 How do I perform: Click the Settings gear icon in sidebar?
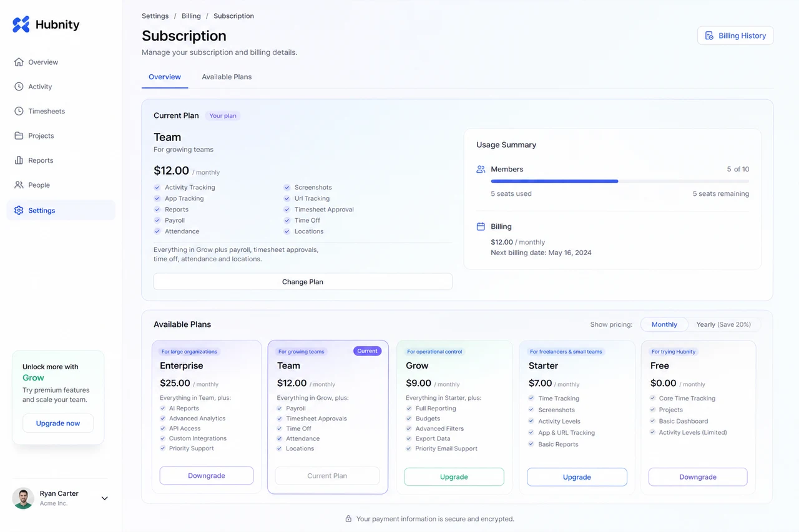click(x=19, y=210)
